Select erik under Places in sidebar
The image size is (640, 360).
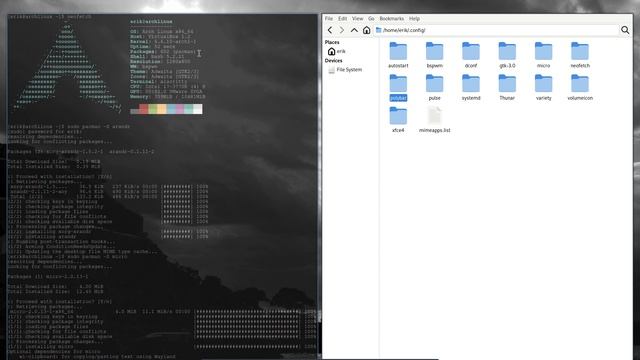click(336, 51)
